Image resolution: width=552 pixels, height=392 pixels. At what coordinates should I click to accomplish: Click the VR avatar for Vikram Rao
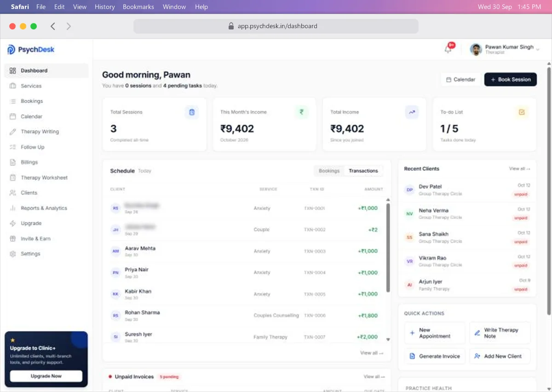409,261
